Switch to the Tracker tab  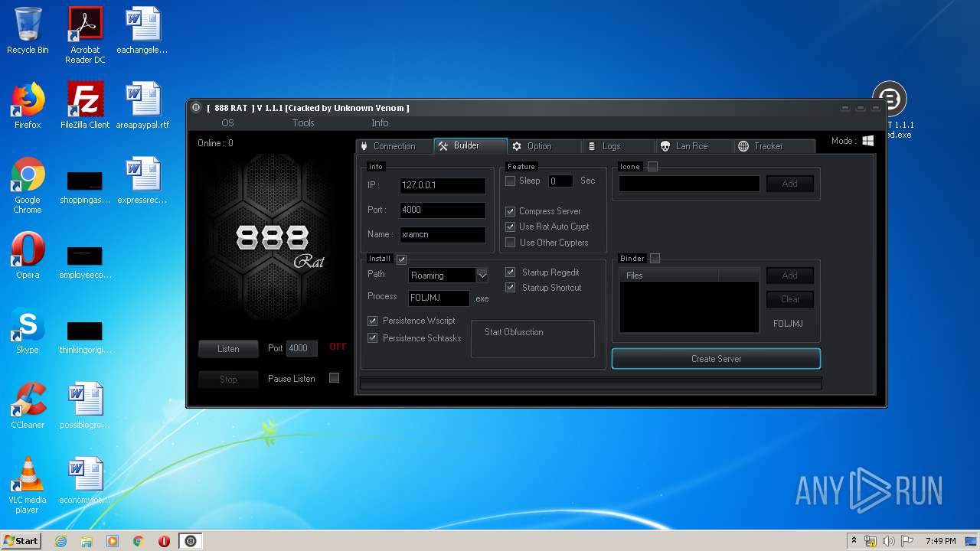coord(773,146)
